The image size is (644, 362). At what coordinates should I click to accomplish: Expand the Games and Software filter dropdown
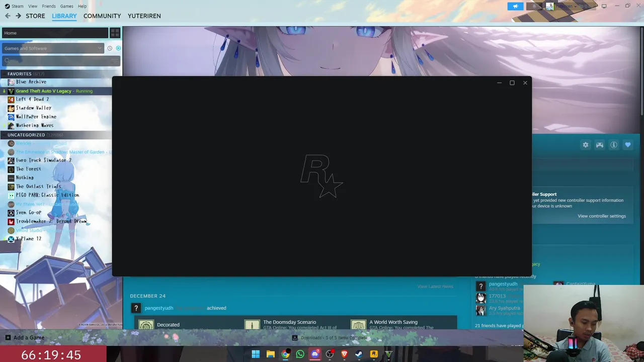[53, 48]
